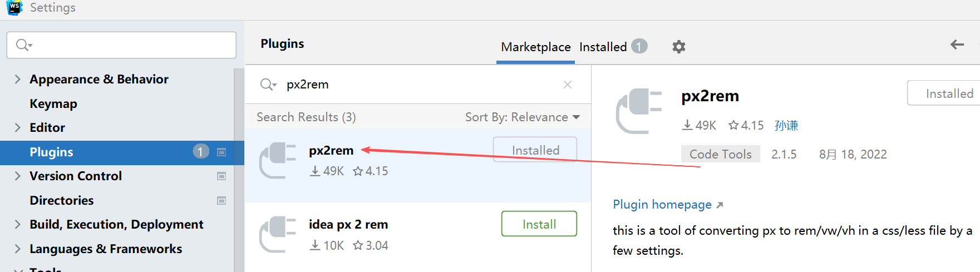This screenshot has width=980, height=272.
Task: Click the px2rem 4.15 rating in results
Action: point(371,171)
